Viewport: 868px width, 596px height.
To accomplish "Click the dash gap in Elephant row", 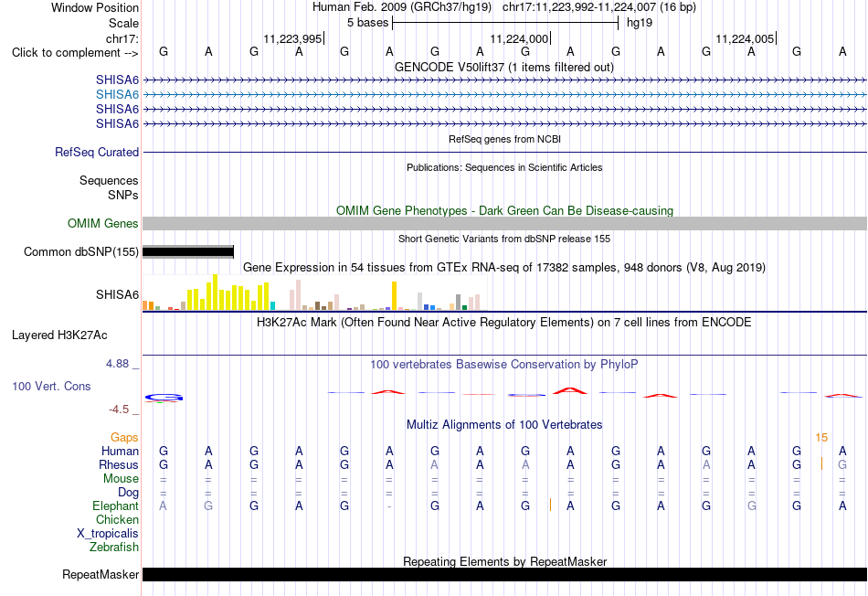I will coord(390,506).
